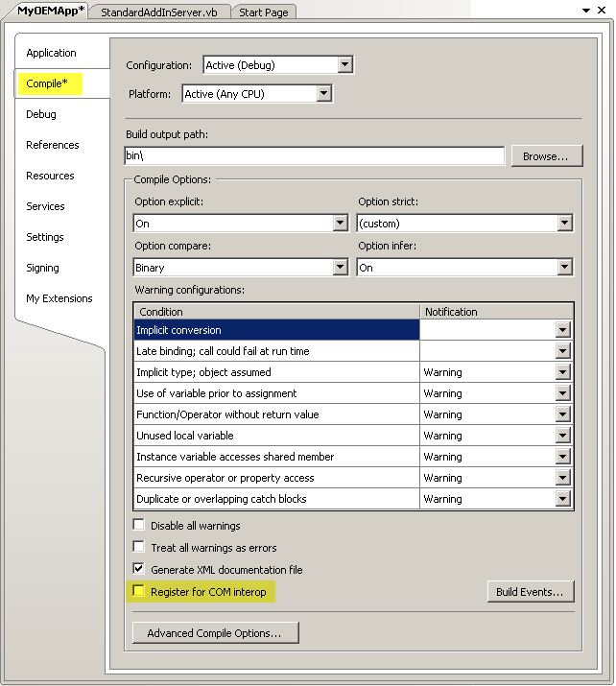Enable Register for COM interop
The height and width of the screenshot is (686, 616).
pos(139,591)
